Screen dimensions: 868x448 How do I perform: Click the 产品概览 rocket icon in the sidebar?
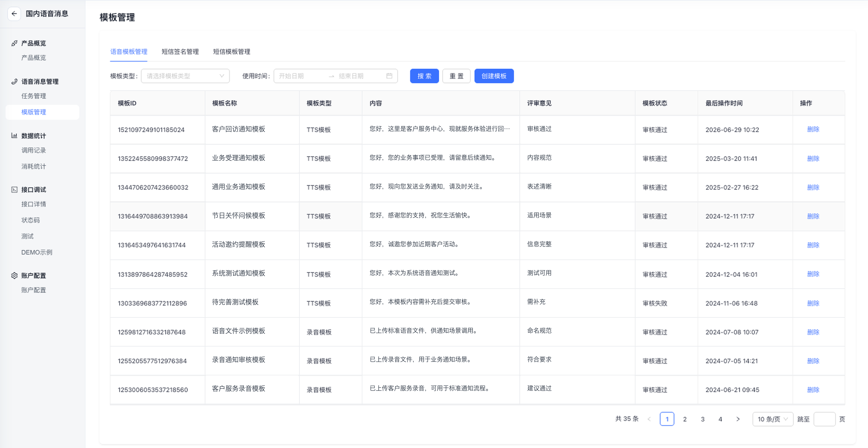pyautogui.click(x=14, y=43)
